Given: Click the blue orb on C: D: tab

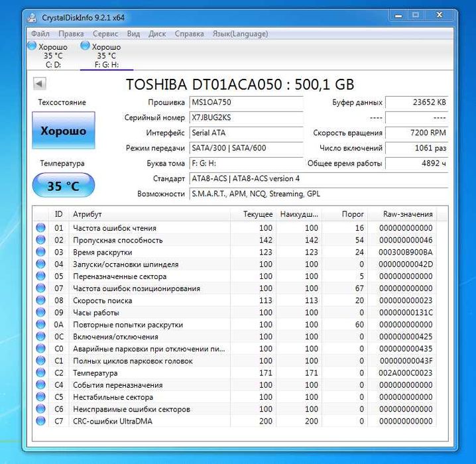Looking at the screenshot, I should [32, 46].
